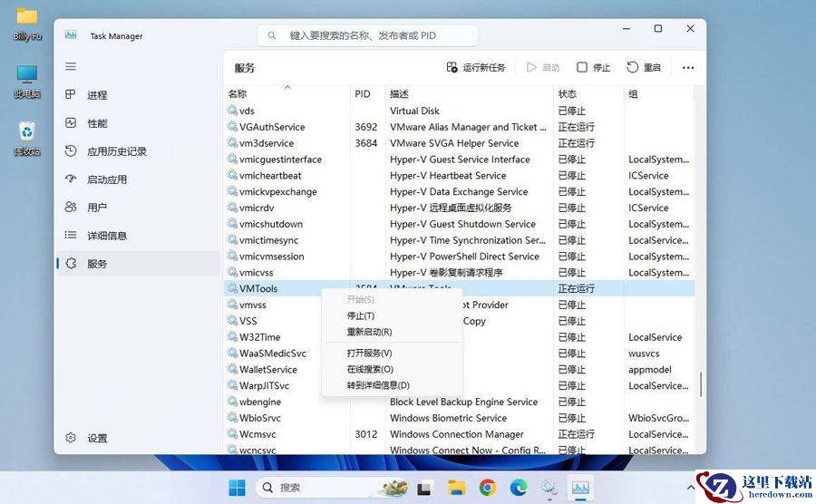Click 重启 (Restart) toolbar button

(644, 68)
